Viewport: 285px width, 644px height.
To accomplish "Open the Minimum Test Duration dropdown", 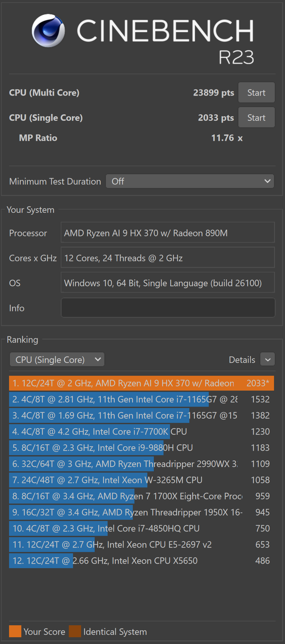I will pyautogui.click(x=190, y=181).
